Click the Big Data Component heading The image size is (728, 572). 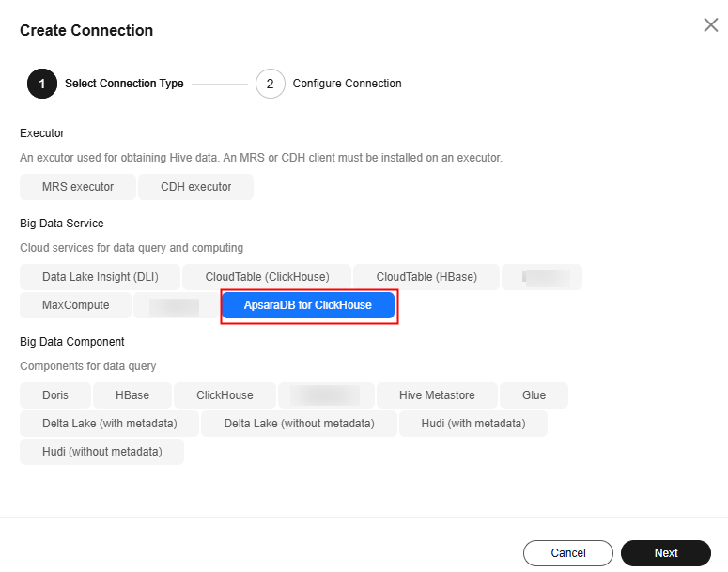pos(72,342)
